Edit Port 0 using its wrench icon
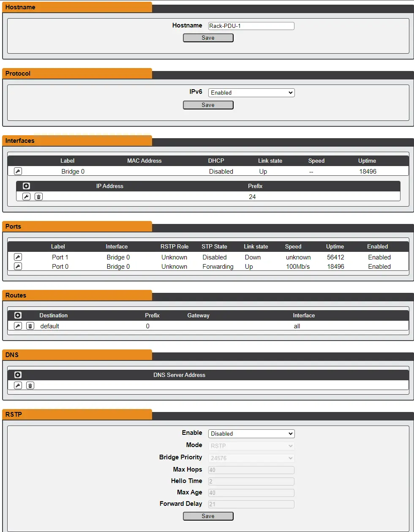Image resolution: width=414 pixels, height=532 pixels. [x=18, y=266]
